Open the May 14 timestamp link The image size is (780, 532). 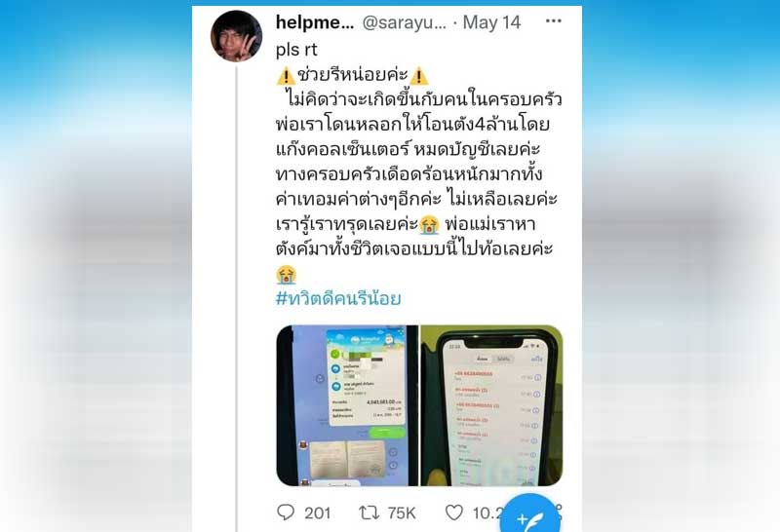(491, 22)
